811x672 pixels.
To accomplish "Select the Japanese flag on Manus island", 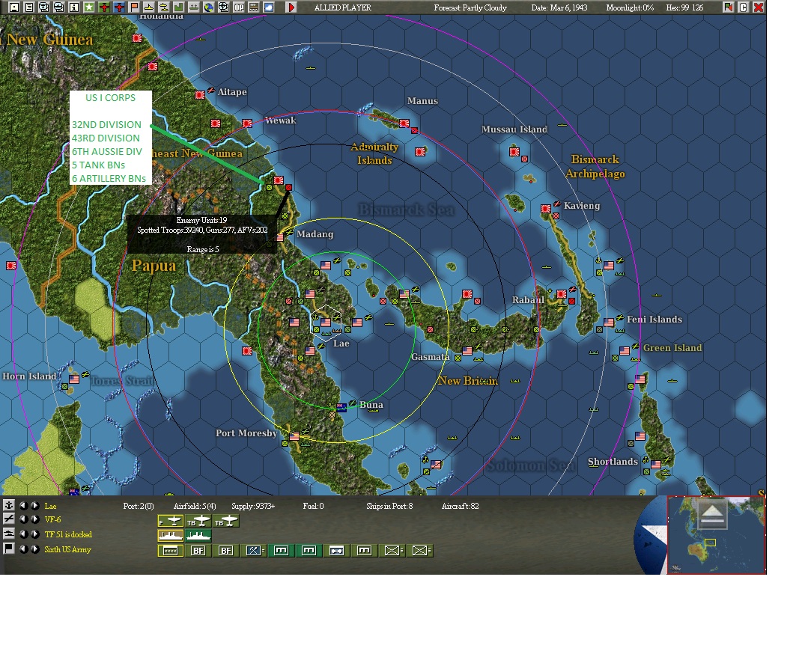I will 404,123.
